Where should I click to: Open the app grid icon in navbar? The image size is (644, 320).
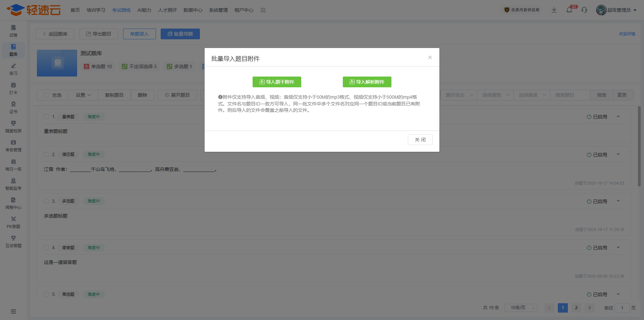(263, 10)
